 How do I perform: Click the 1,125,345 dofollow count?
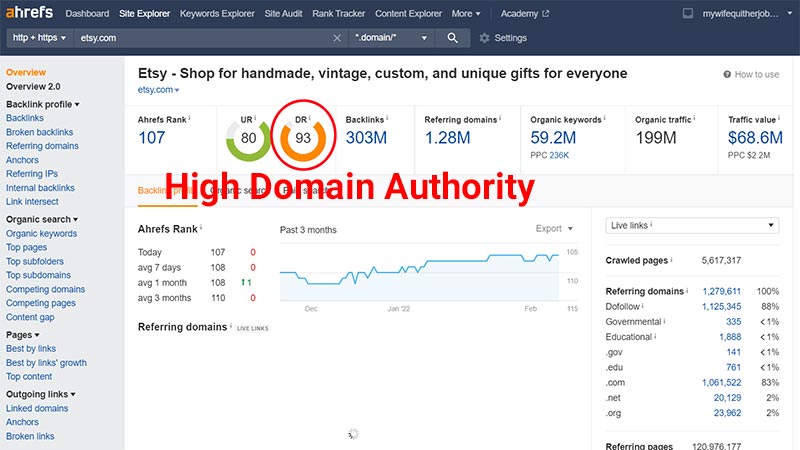721,307
